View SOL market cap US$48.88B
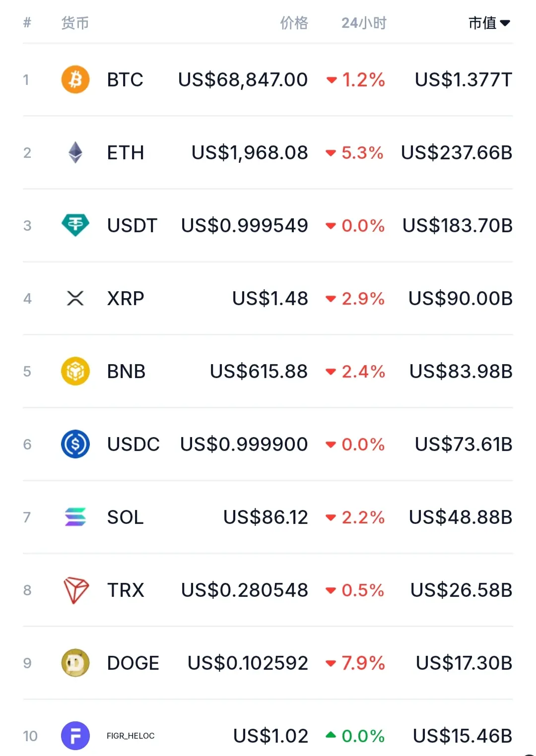Image resolution: width=536 pixels, height=756 pixels. pos(461,517)
